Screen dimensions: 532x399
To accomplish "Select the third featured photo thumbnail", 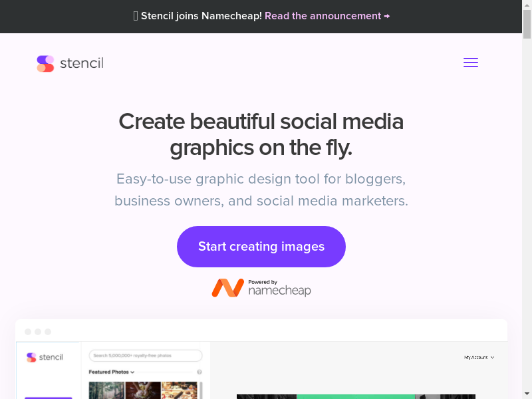I will point(180,390).
